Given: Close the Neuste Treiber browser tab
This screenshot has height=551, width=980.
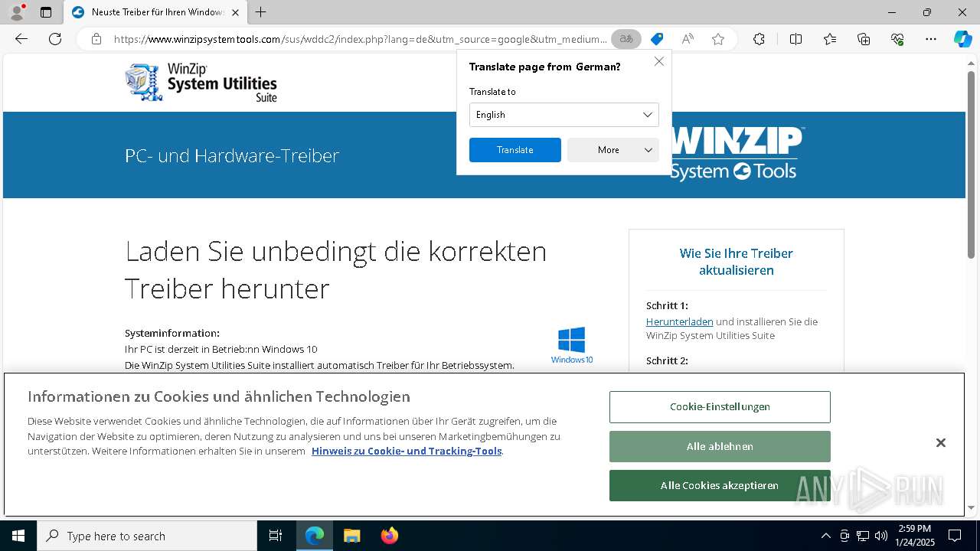Looking at the screenshot, I should 235,12.
